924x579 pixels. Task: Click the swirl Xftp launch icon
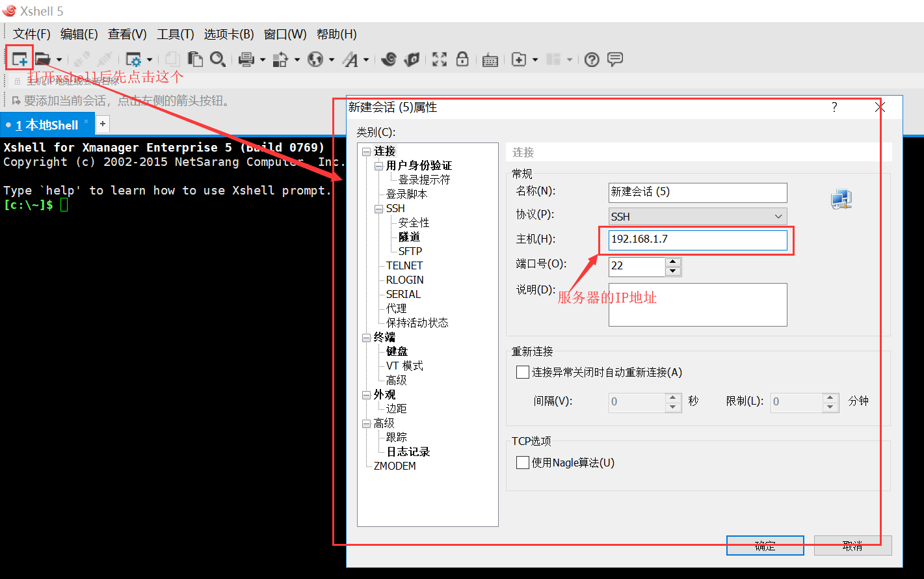tap(389, 59)
